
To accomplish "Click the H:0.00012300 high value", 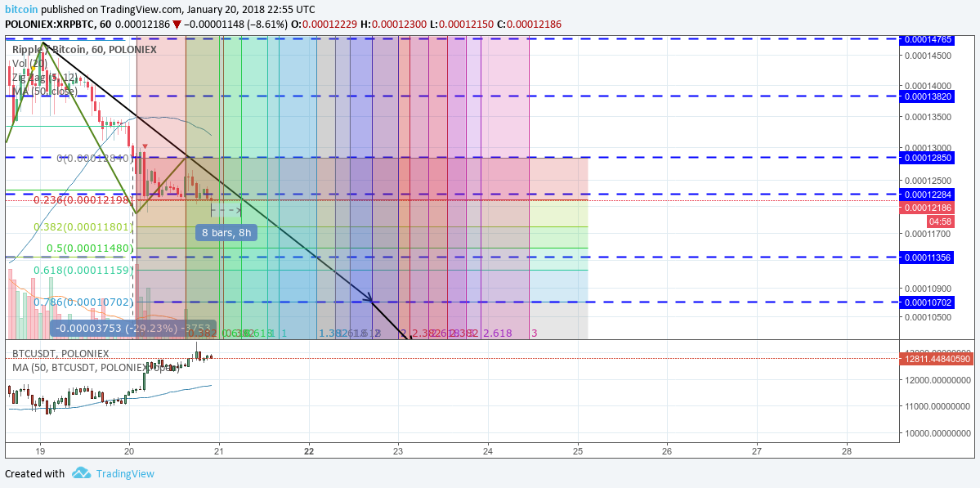I will coord(399,25).
